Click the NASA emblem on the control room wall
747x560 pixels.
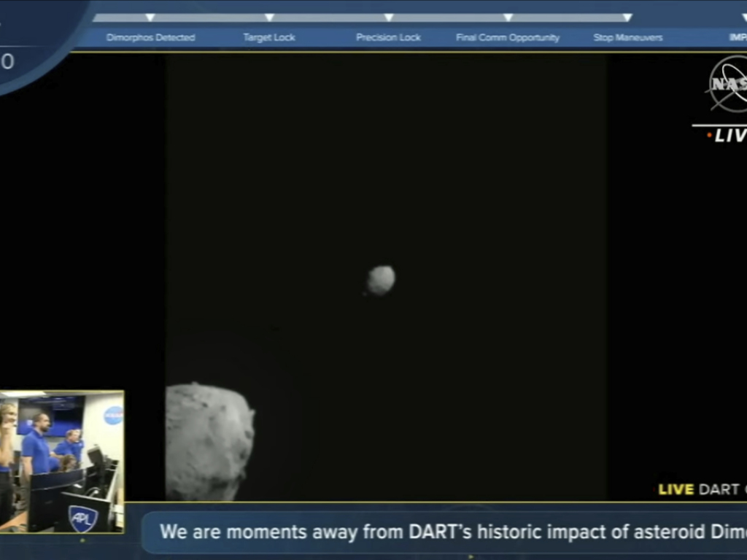click(113, 416)
